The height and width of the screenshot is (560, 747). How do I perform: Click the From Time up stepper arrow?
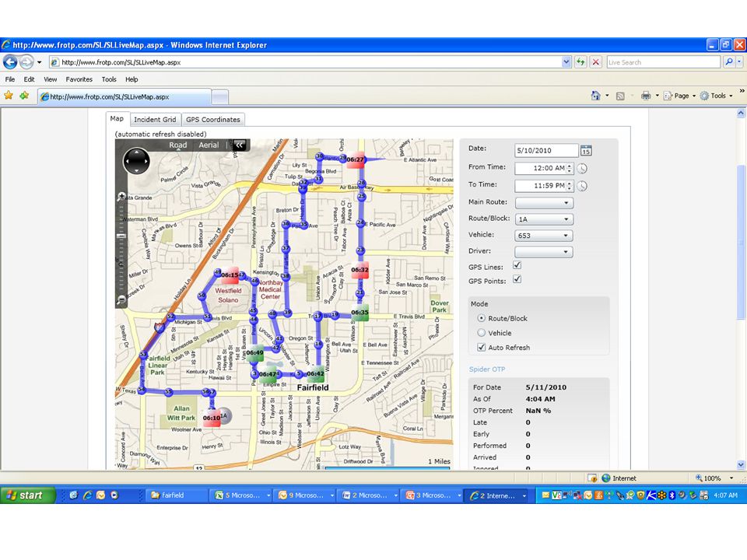click(570, 166)
